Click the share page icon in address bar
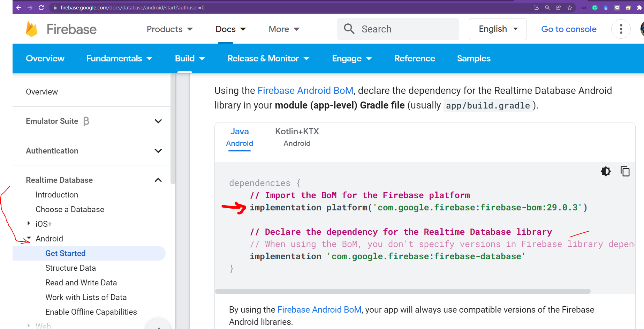 click(559, 8)
